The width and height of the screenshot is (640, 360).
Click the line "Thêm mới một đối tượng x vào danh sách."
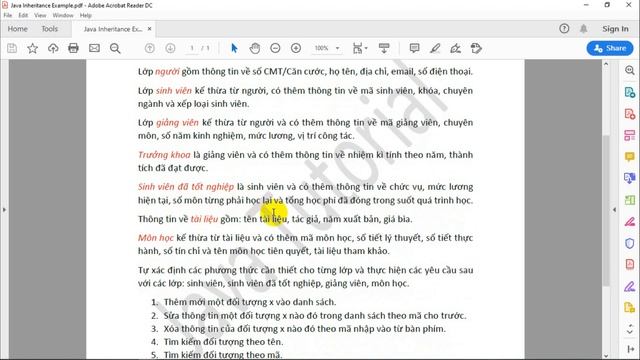[250, 302]
